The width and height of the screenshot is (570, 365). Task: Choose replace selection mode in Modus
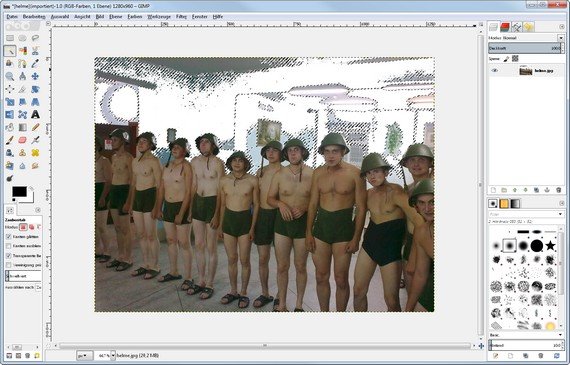[23, 227]
